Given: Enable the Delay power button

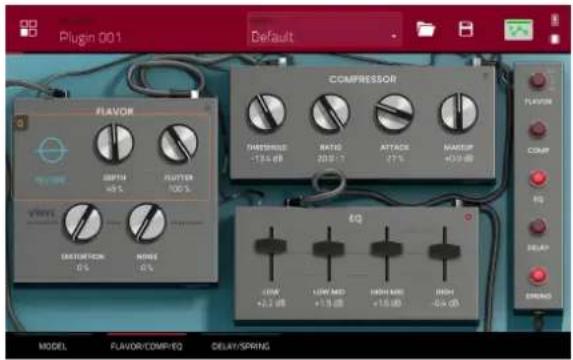Looking at the screenshot, I should click(x=538, y=227).
